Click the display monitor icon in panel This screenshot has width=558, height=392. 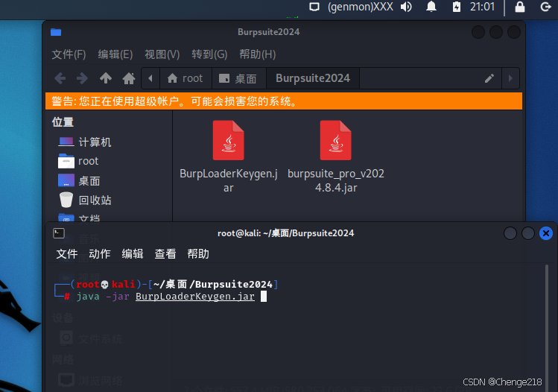click(x=314, y=7)
